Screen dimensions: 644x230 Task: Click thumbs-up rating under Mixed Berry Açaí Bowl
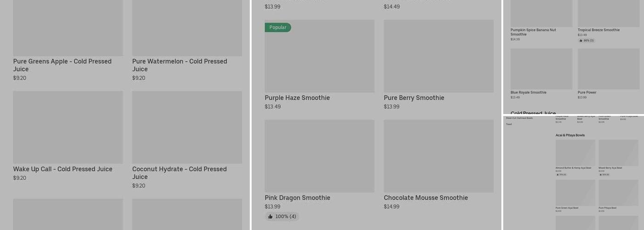[x=604, y=175]
